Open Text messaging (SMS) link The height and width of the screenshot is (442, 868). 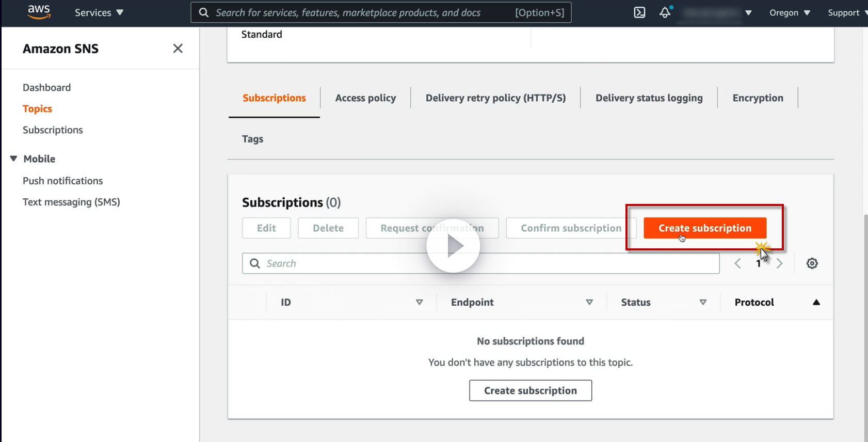tap(71, 202)
